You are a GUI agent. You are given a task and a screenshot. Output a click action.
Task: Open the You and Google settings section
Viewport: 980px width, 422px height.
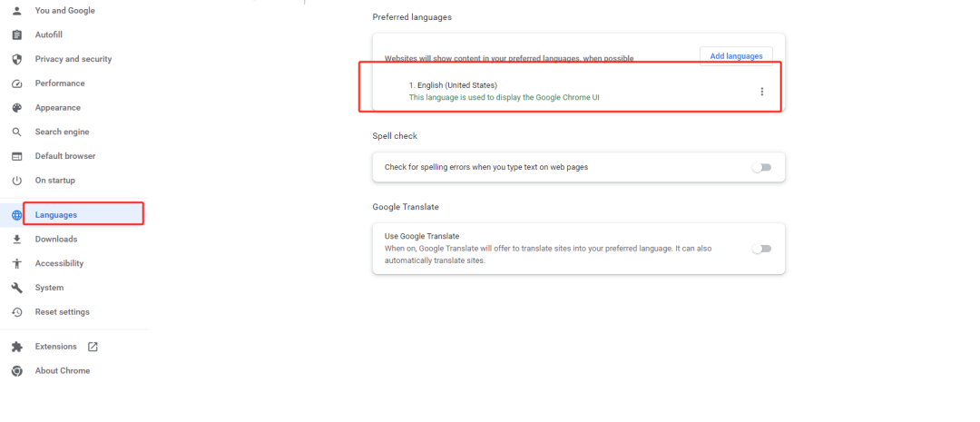(x=65, y=11)
